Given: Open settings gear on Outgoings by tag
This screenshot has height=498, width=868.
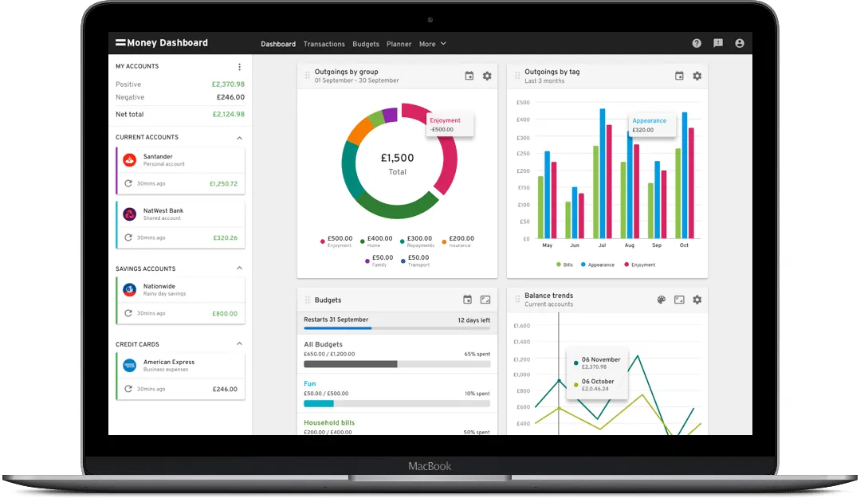Looking at the screenshot, I should click(697, 76).
